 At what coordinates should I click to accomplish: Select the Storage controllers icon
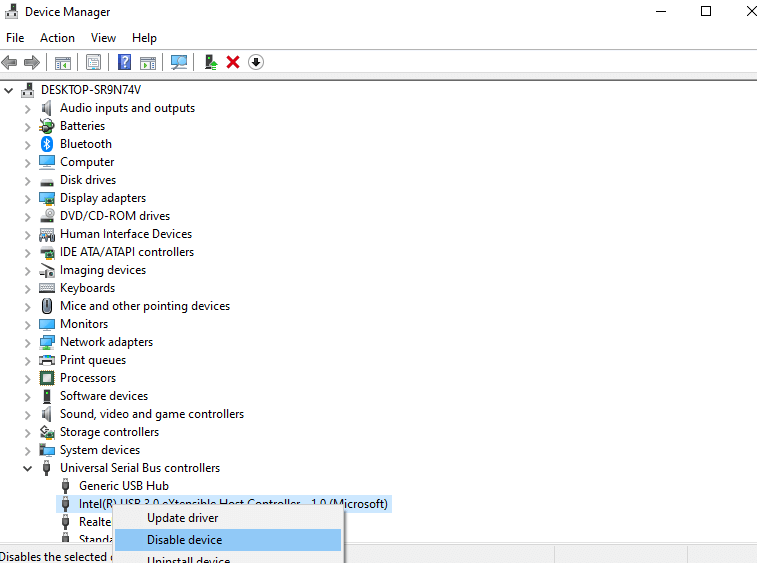(x=47, y=432)
